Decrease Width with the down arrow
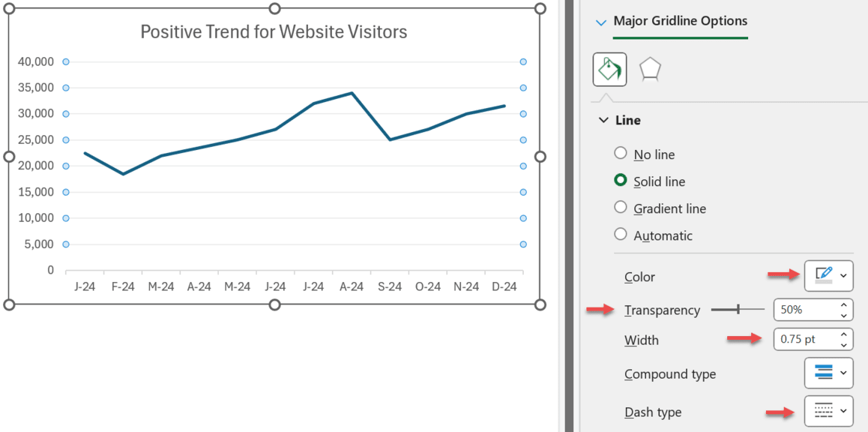The width and height of the screenshot is (868, 432). 844,344
